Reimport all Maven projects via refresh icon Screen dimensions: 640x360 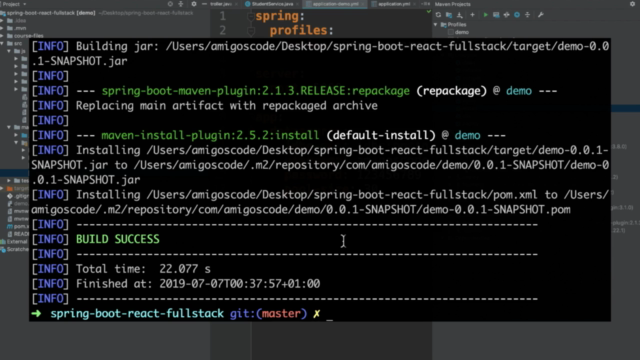tap(438, 15)
